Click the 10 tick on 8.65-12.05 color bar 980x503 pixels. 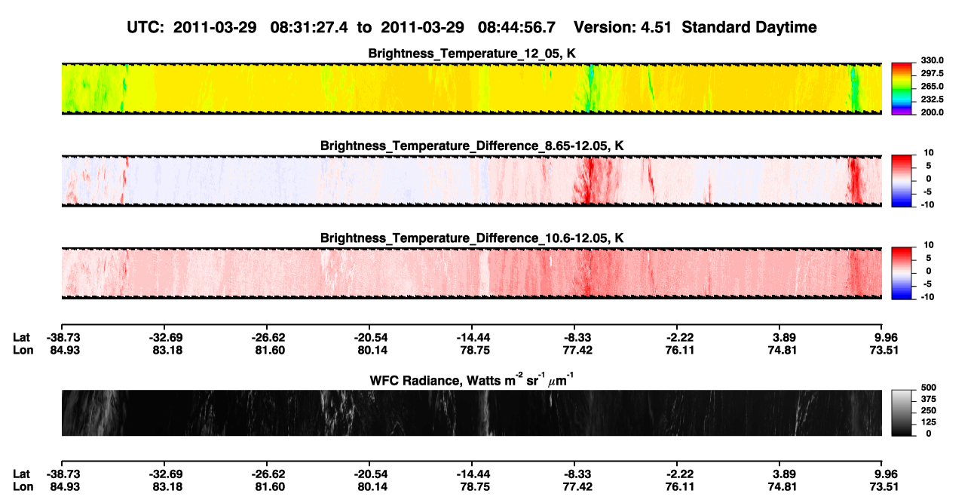tap(929, 153)
